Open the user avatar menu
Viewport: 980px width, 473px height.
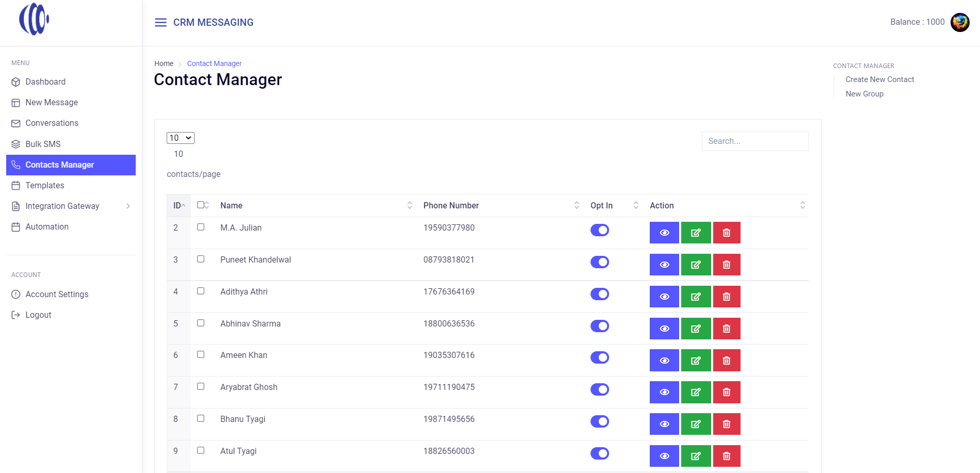[x=960, y=22]
